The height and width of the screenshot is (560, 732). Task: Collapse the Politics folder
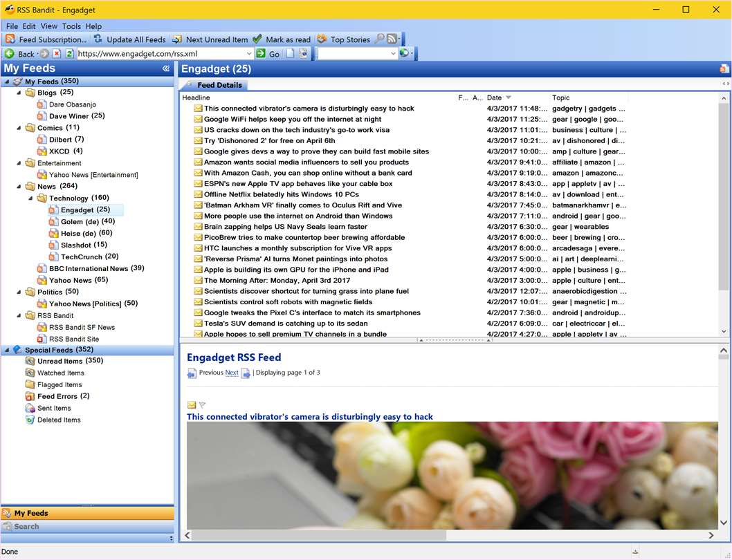(x=19, y=292)
